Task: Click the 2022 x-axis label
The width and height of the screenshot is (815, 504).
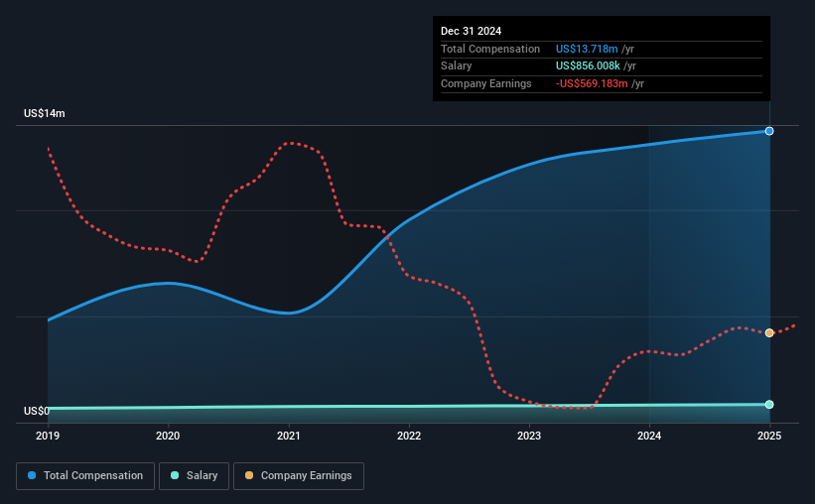Action: click(x=409, y=436)
